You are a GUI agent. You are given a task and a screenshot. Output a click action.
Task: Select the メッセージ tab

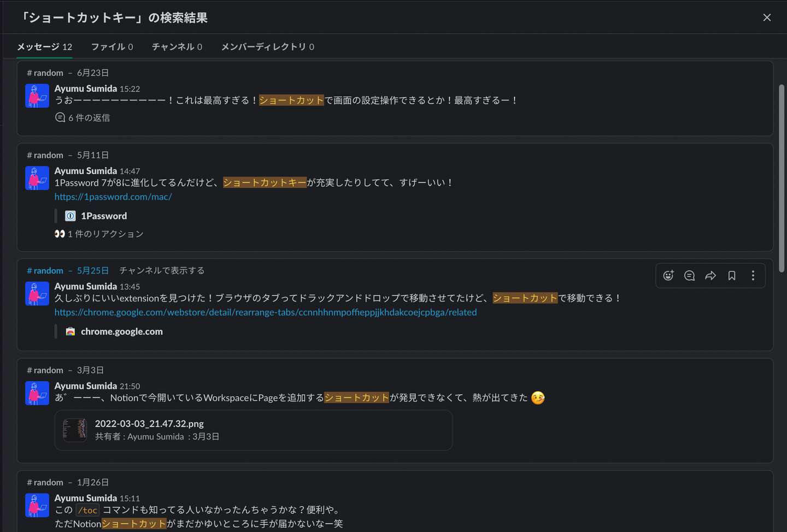(x=44, y=47)
